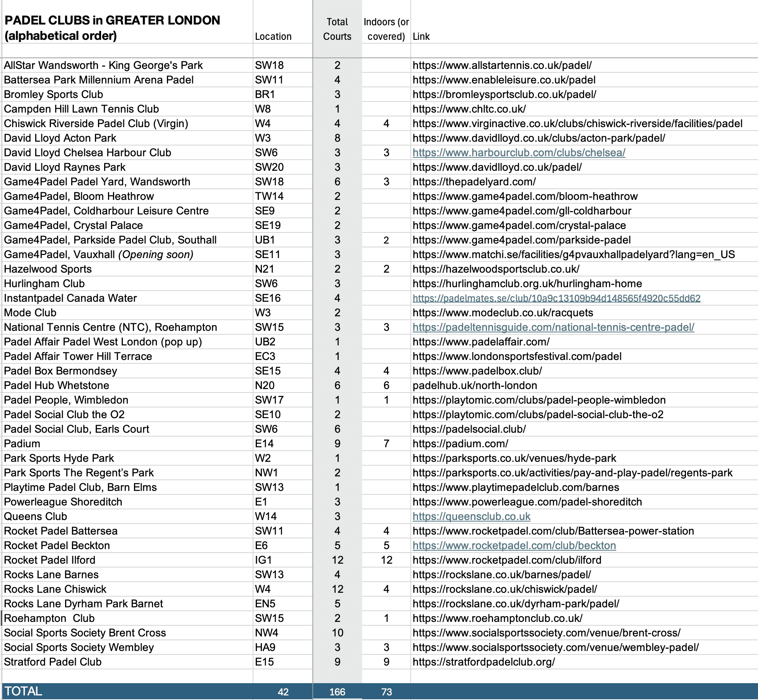Open the Harbour Club Chelsea hyperlink
Viewport: 758px width, 700px height.
pos(519,153)
